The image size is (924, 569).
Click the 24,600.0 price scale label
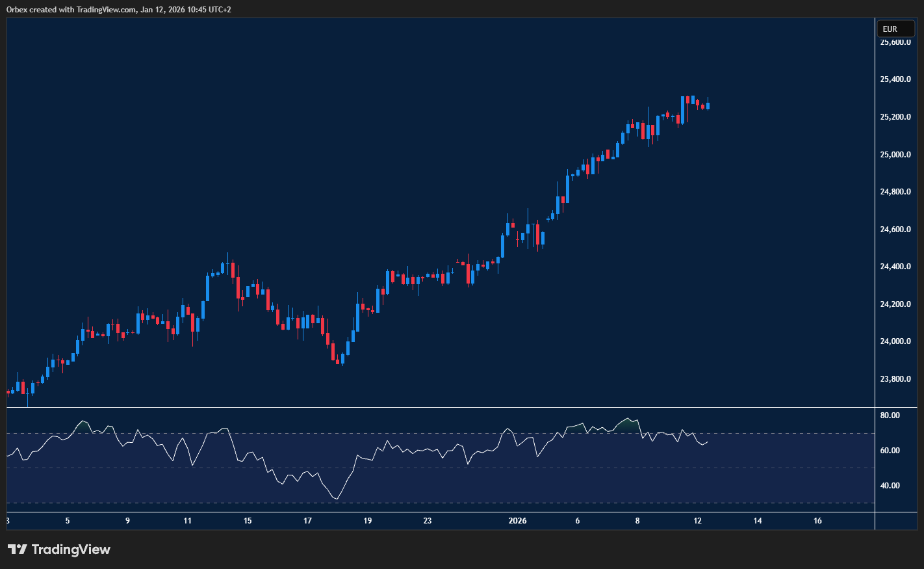point(895,230)
